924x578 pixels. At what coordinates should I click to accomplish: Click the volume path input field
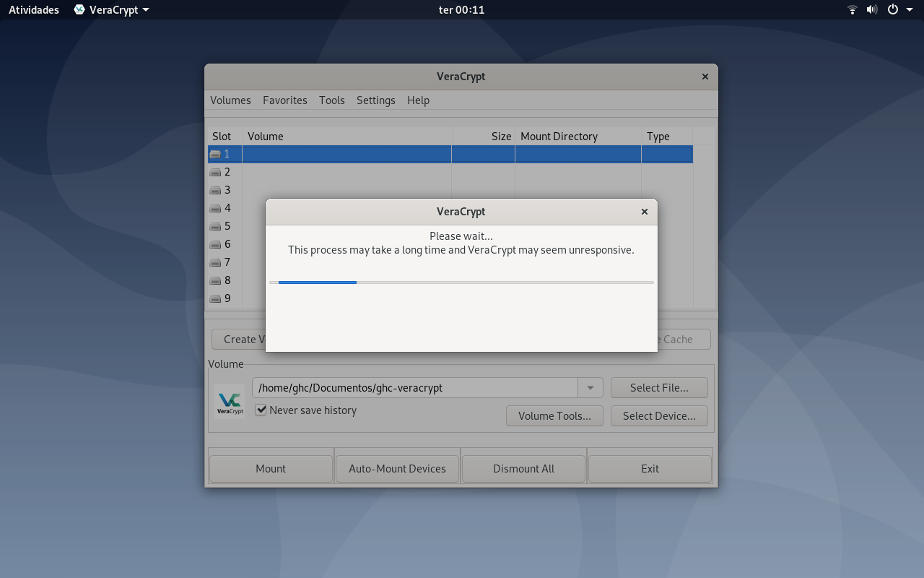pos(415,388)
